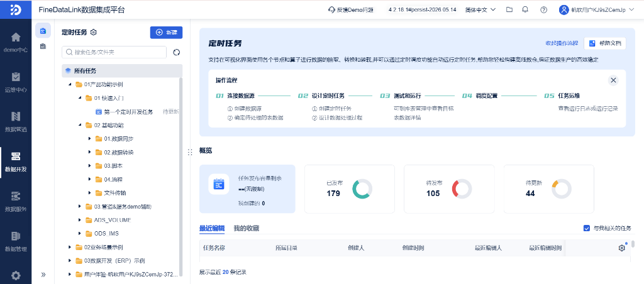The height and width of the screenshot is (284, 644).
Task: Click the 任务发布容量剩余 calendar icon
Action: tap(218, 184)
